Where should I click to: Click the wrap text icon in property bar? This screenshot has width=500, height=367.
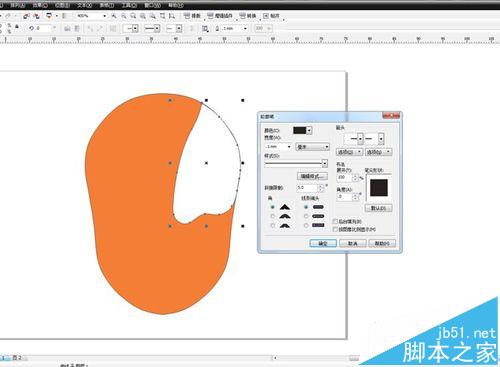point(205,29)
